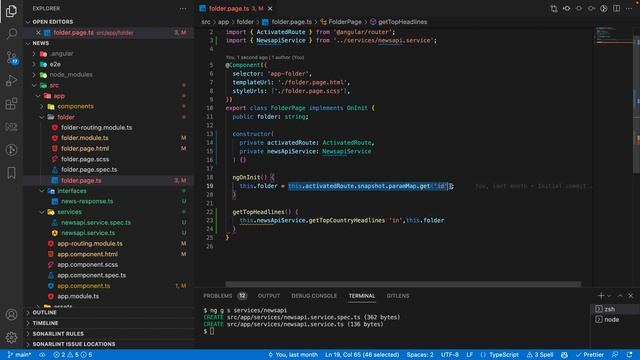Click split editor right icon
This screenshot has height=360, width=640.
[616, 9]
